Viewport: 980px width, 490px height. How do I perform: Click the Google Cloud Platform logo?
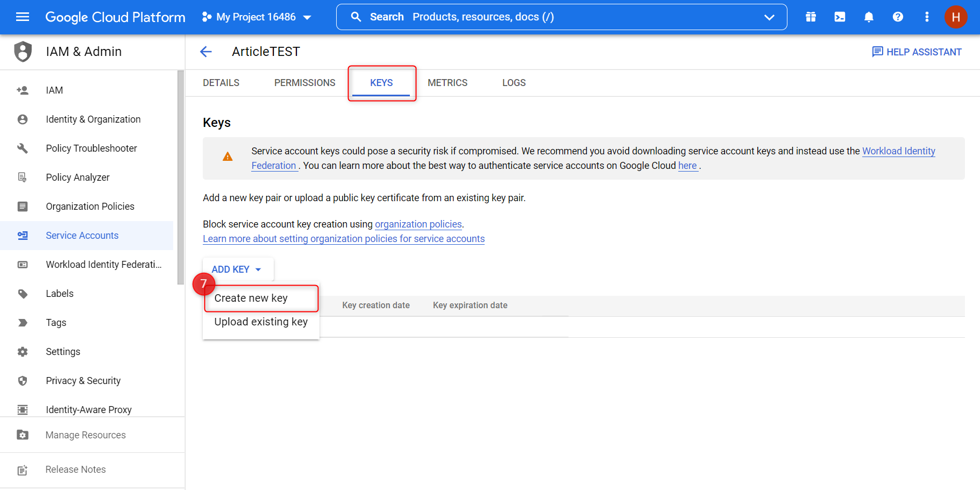pyautogui.click(x=115, y=17)
